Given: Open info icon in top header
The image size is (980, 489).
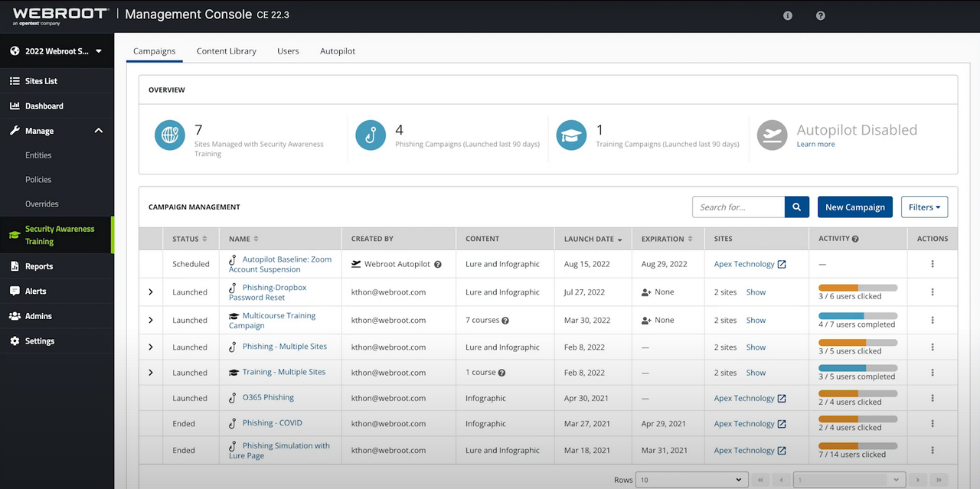Looking at the screenshot, I should pos(788,15).
